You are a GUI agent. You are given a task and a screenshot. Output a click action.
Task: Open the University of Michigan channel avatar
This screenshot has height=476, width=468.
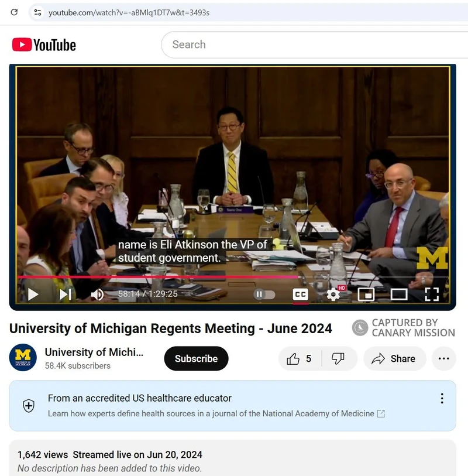click(23, 357)
